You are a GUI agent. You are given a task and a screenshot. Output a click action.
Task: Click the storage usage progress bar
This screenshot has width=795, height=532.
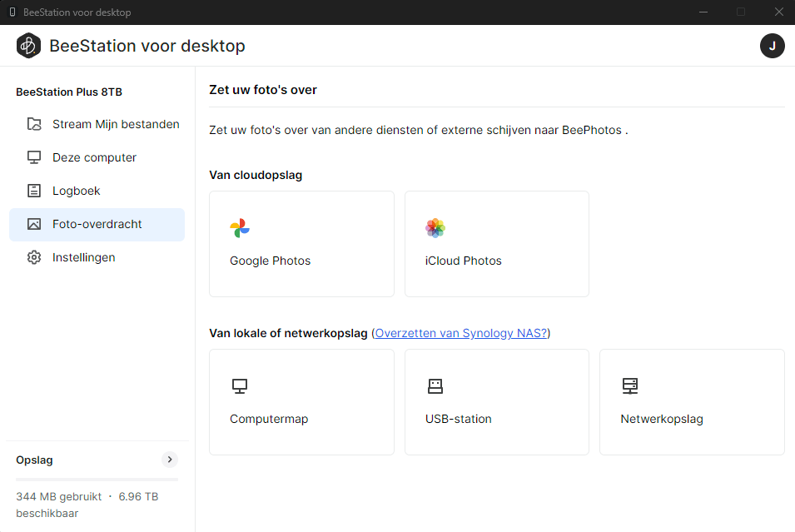(x=97, y=480)
